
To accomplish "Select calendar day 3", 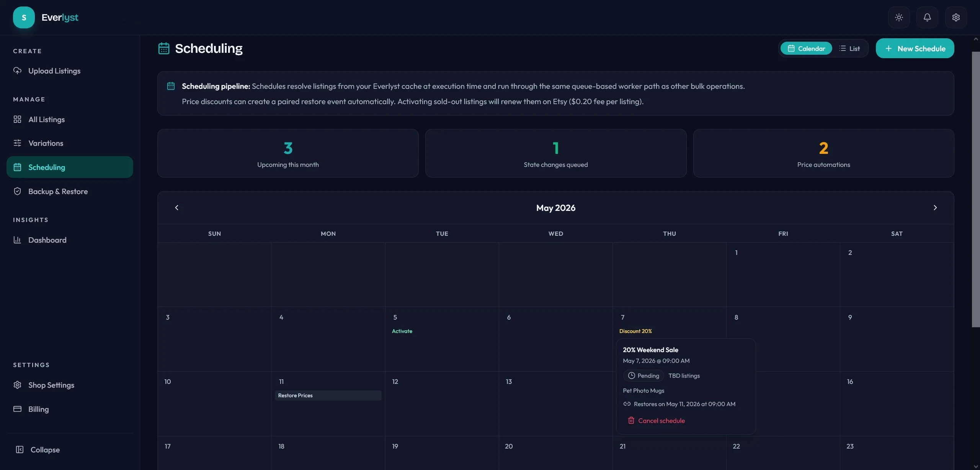I will coord(214,339).
